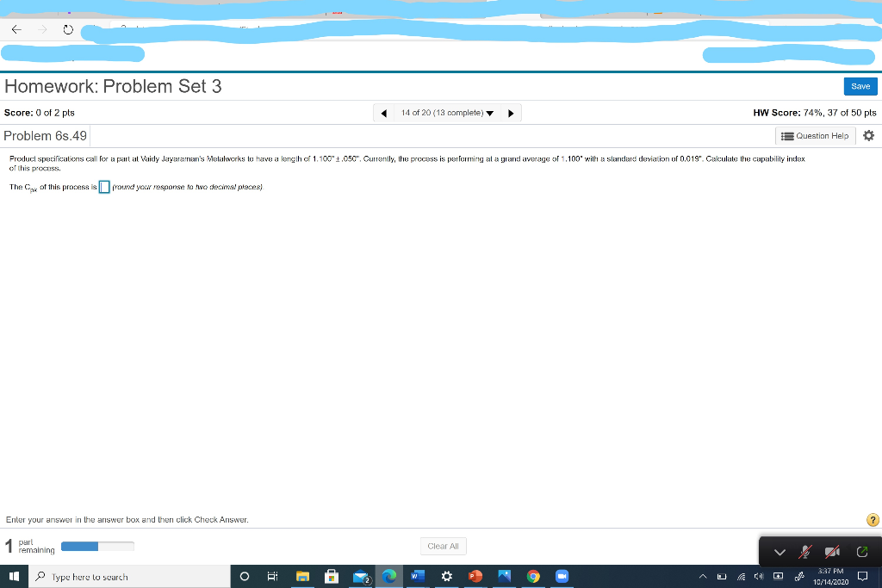
Task: Open File Explorer from taskbar
Action: pyautogui.click(x=302, y=576)
